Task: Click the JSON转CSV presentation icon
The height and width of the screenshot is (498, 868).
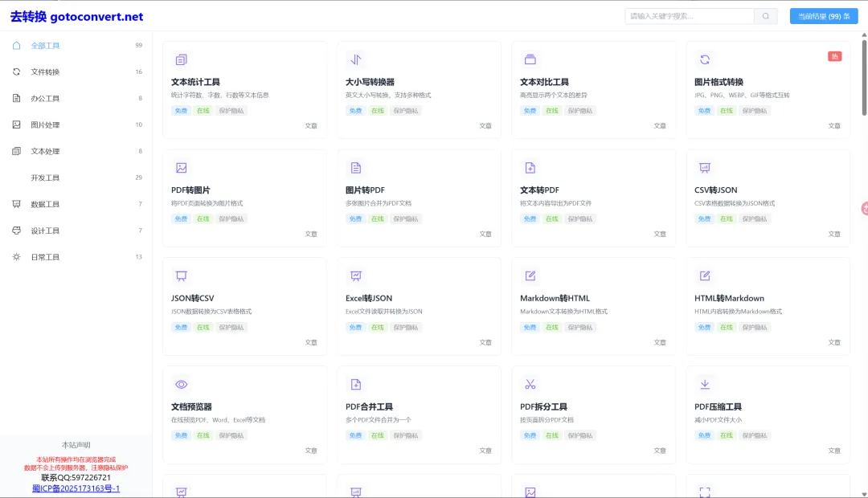Action: point(181,276)
